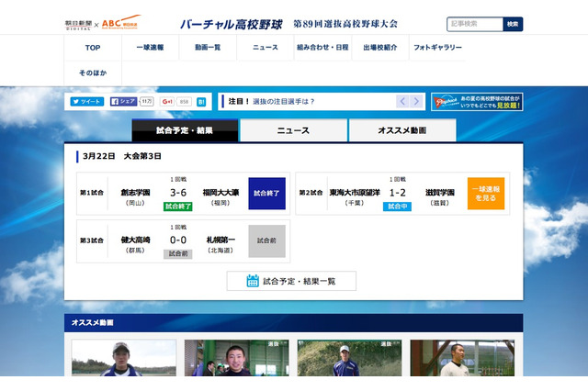
Task: Open the ABC broadcasting logo
Action: (x=120, y=22)
